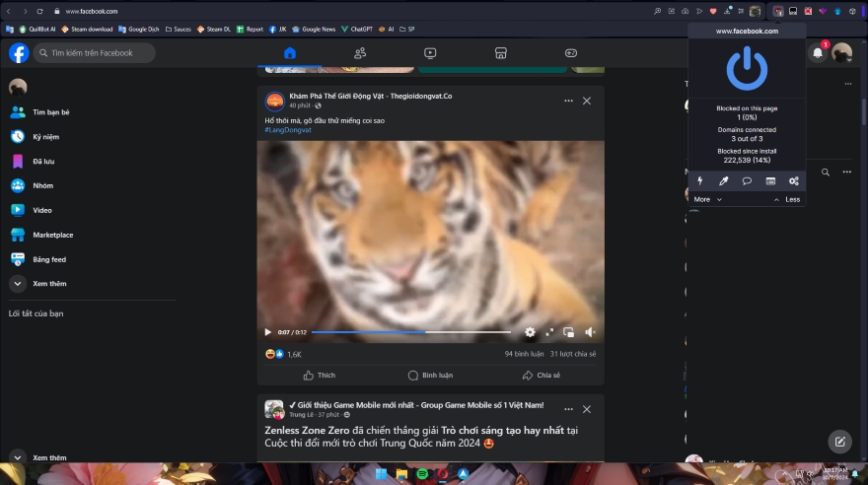
Task: Enable picture-in-picture for the tiger video
Action: [x=569, y=332]
